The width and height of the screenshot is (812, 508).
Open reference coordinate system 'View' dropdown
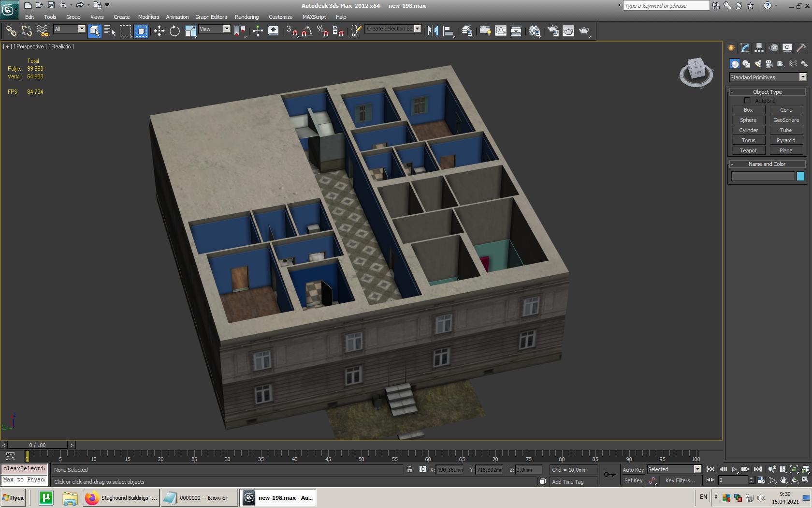pyautogui.click(x=226, y=29)
